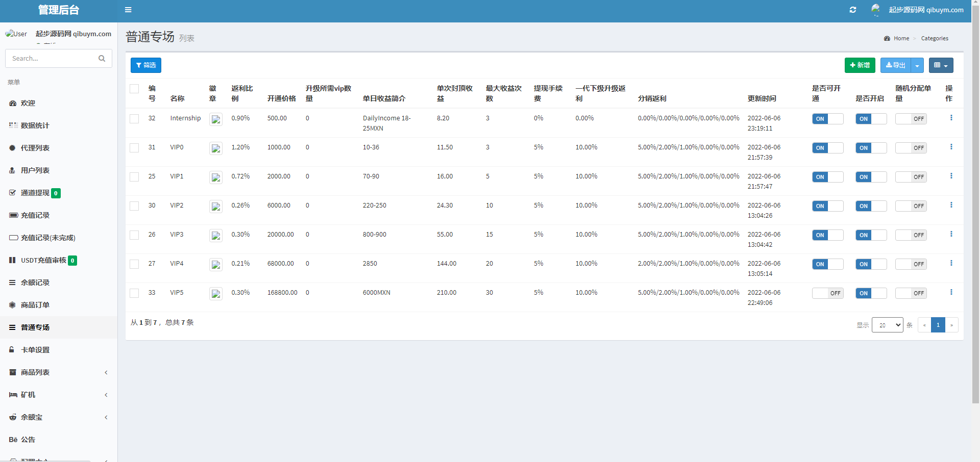Open row actions menu for Internship
This screenshot has height=462, width=980.
point(951,118)
